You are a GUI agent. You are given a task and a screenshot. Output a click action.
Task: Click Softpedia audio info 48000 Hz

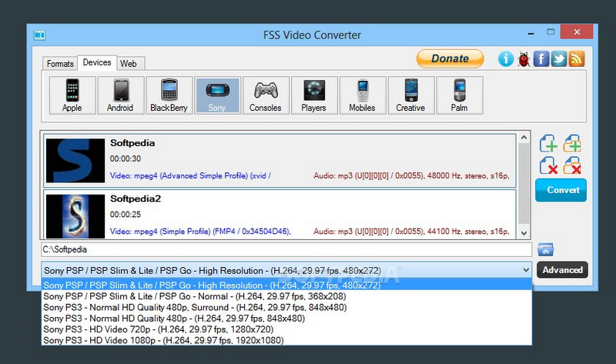tap(411, 175)
